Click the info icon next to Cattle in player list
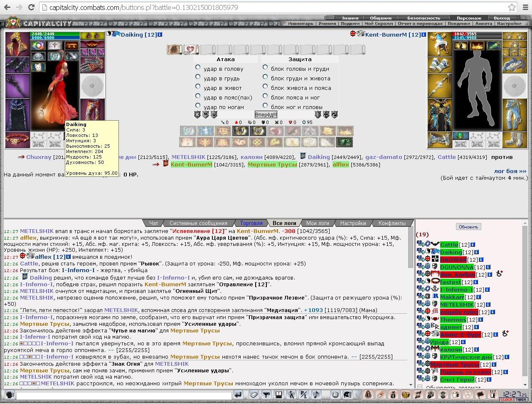Viewport: 532px width, 404px height. pyautogui.click(x=473, y=245)
